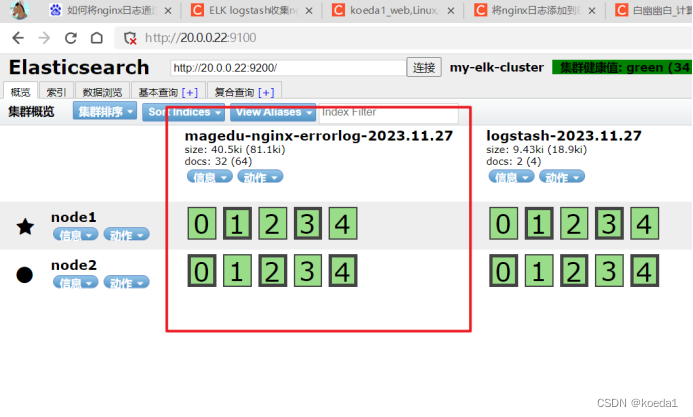The width and height of the screenshot is (693, 417).
Task: Click the Elasticsearch URL input field
Action: pyautogui.click(x=288, y=68)
